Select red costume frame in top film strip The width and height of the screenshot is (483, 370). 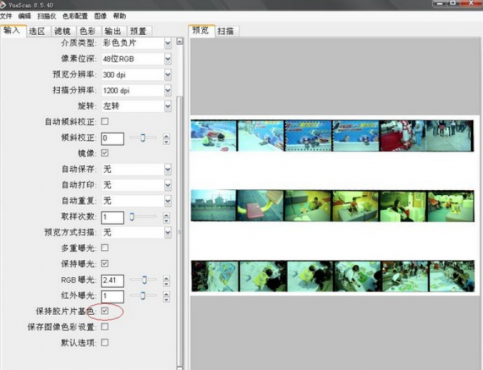tap(402, 136)
